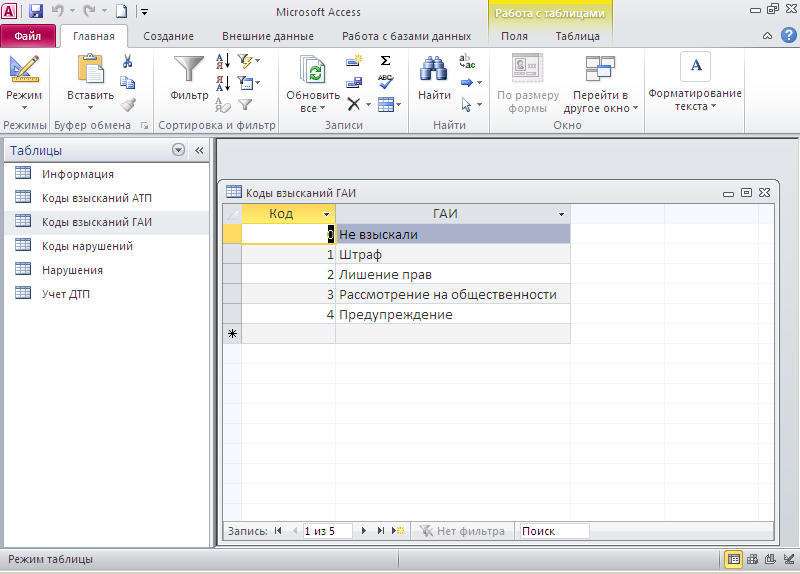Open the Нарушения table item
Screen dimensions: 800x574
107,270
